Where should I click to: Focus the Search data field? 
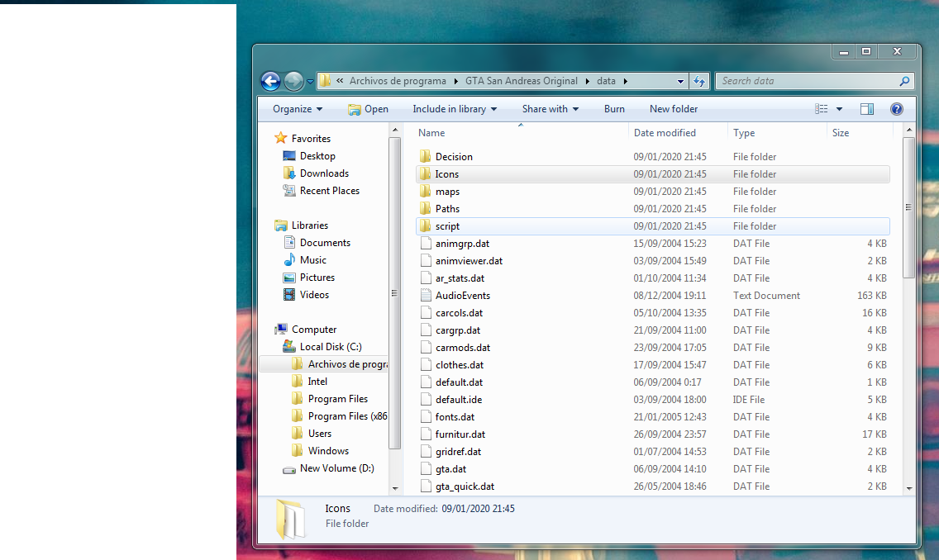coord(808,81)
